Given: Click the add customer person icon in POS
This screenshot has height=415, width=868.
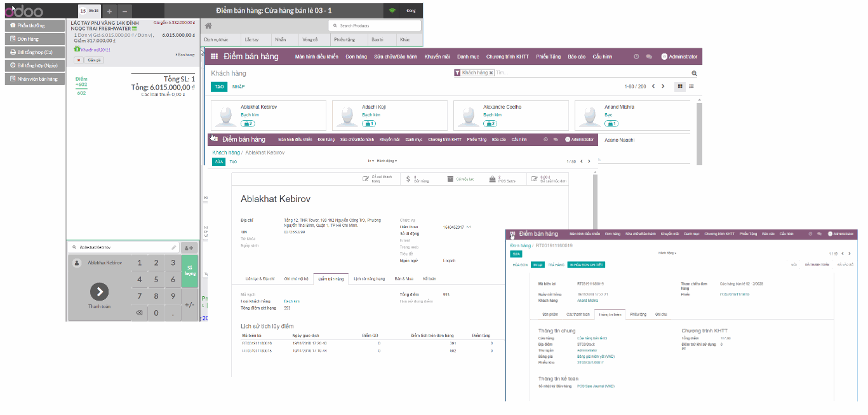Looking at the screenshot, I should (189, 247).
